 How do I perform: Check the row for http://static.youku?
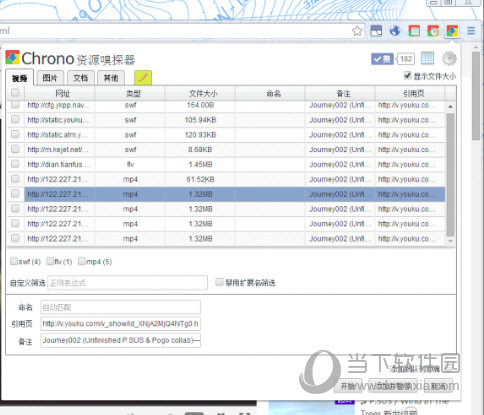tap(15, 119)
